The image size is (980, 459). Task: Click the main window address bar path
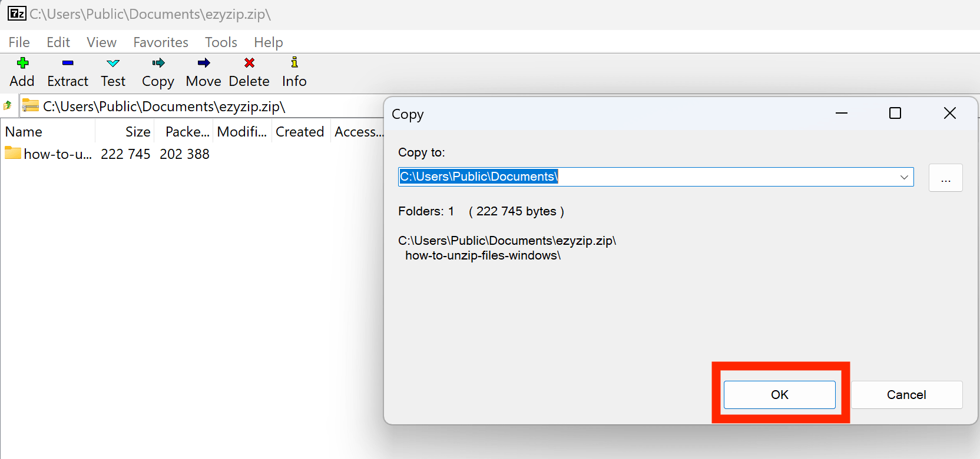pos(164,107)
